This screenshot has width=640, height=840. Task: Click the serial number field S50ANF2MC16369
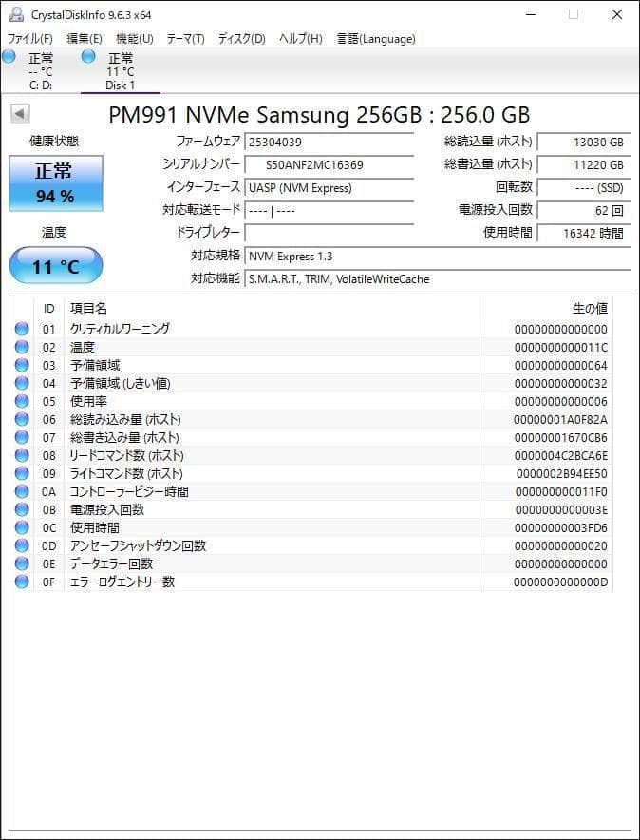(329, 164)
